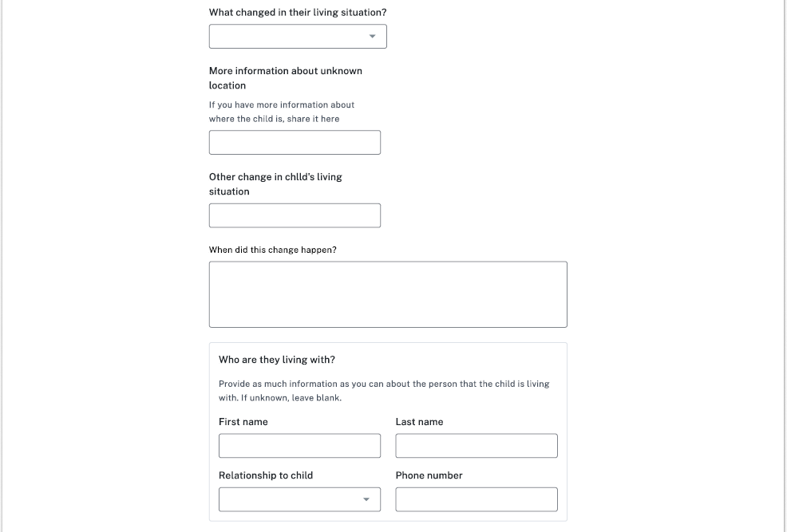
Task: Click the "What changed in their living situation?" label
Action: click(298, 13)
